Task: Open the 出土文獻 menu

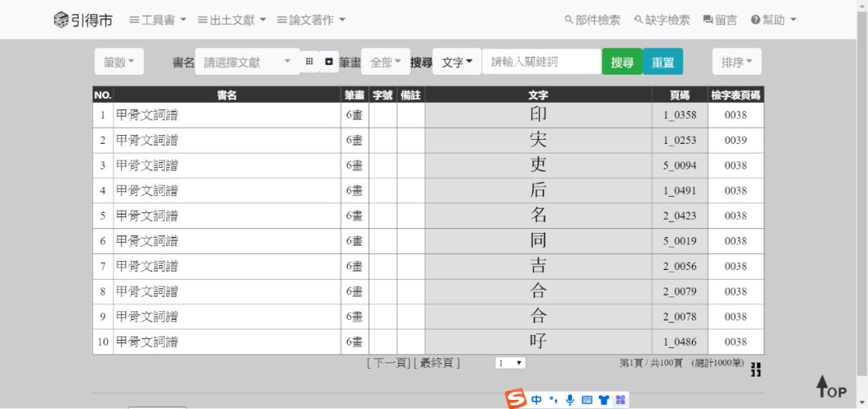Action: [x=232, y=20]
